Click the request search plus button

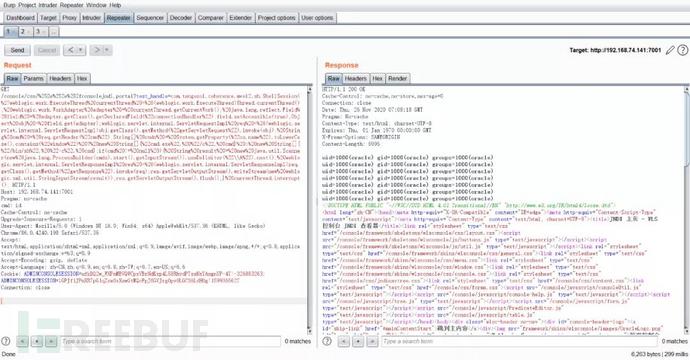coord(37,341)
